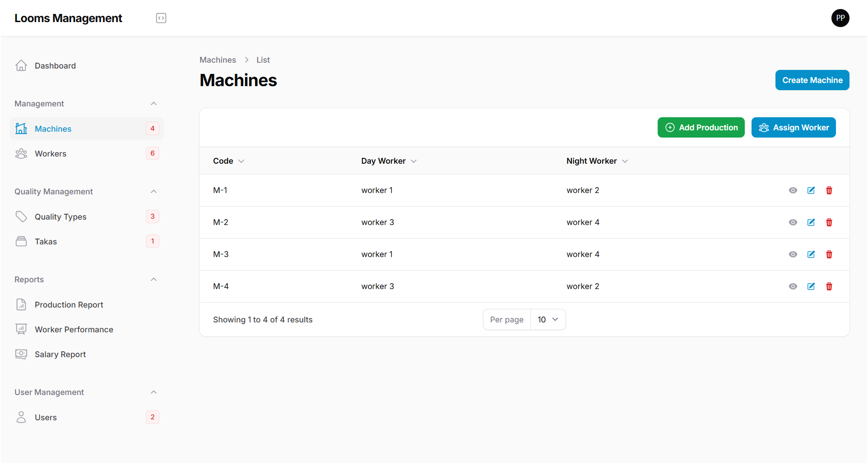Screen dimensions: 868x464
Task: Open the Users page in sidebar
Action: coord(46,417)
